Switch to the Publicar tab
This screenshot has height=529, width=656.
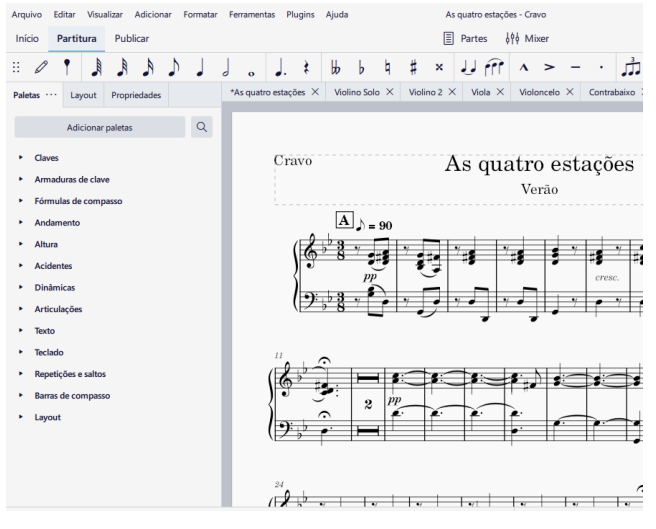coord(132,39)
